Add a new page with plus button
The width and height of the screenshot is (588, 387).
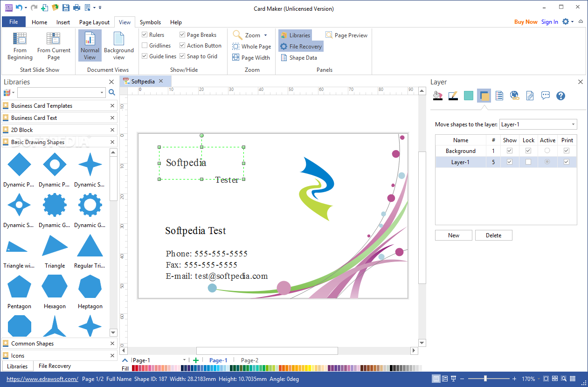click(x=196, y=360)
